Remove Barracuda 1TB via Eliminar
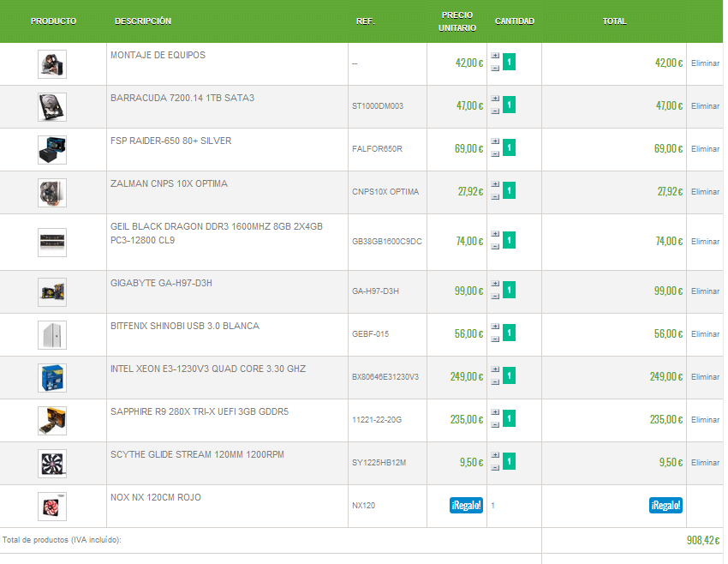Viewport: 728px width, 564px height. tap(705, 106)
